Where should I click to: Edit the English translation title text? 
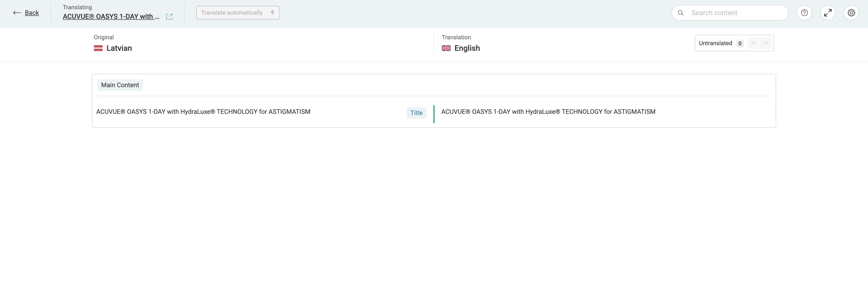tap(548, 112)
